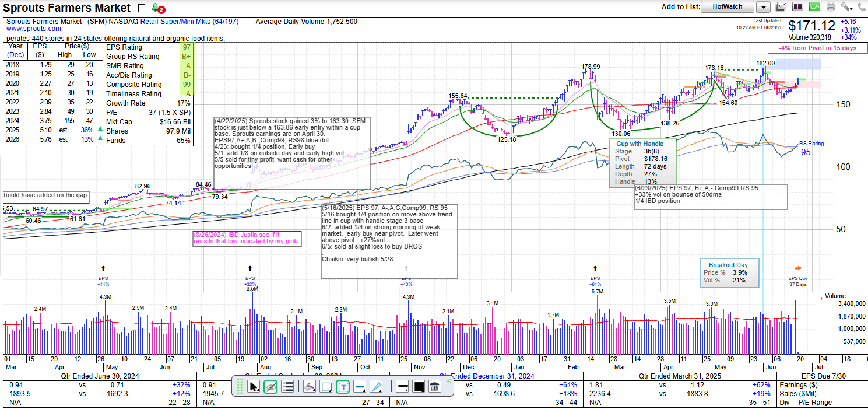Click the 182.00 high price label
Screen dimensions: 868x409
point(765,63)
